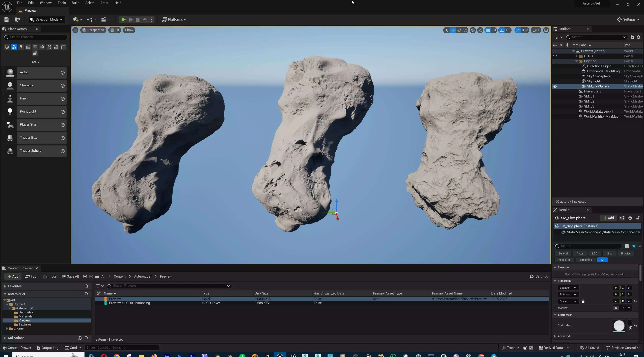Open the viewport hamburger options menu
This screenshot has width=644, height=357.
click(75, 30)
